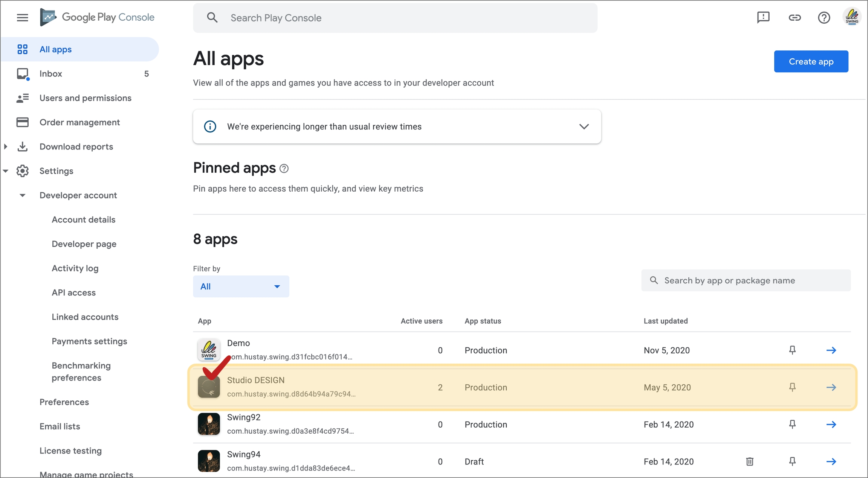The image size is (868, 478).
Task: Open Demo app with arrow icon
Action: pyautogui.click(x=831, y=350)
